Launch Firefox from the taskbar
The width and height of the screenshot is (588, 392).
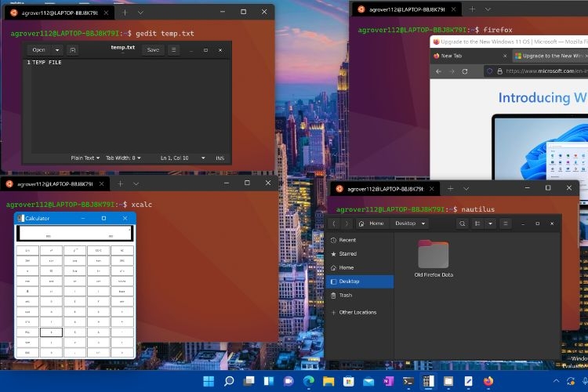(488, 382)
